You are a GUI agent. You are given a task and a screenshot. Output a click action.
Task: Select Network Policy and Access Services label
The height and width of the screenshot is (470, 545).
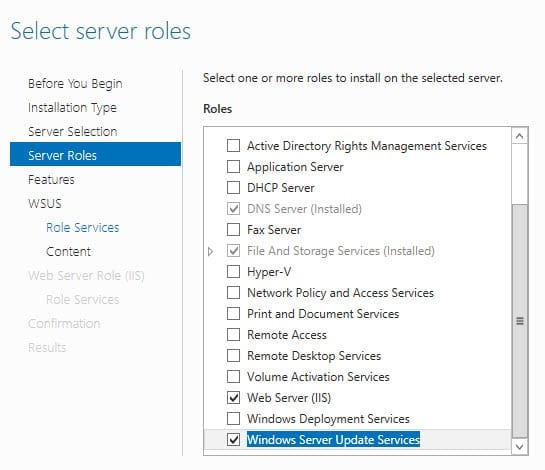click(340, 293)
